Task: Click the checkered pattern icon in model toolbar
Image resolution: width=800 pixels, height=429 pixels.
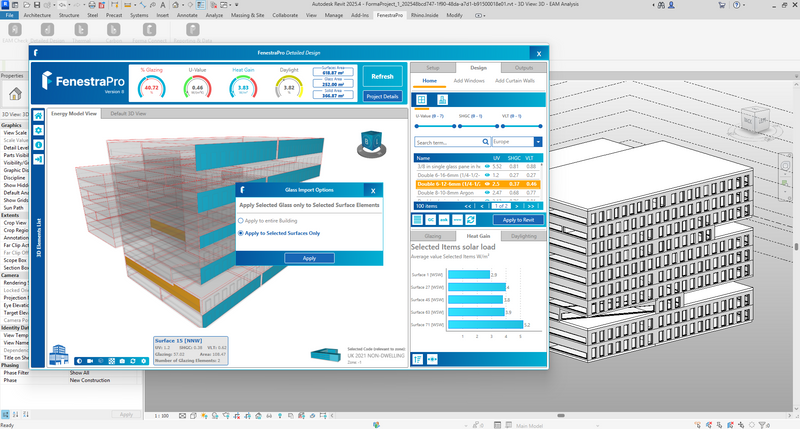Action: [111, 361]
